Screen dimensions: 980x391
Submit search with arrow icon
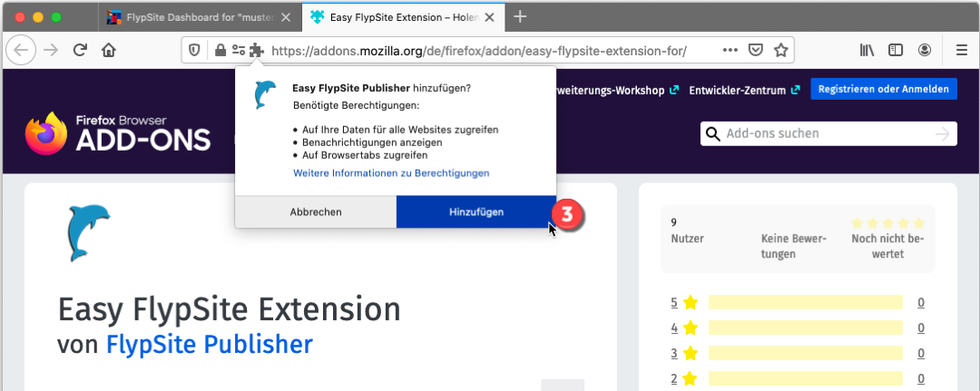(x=942, y=133)
